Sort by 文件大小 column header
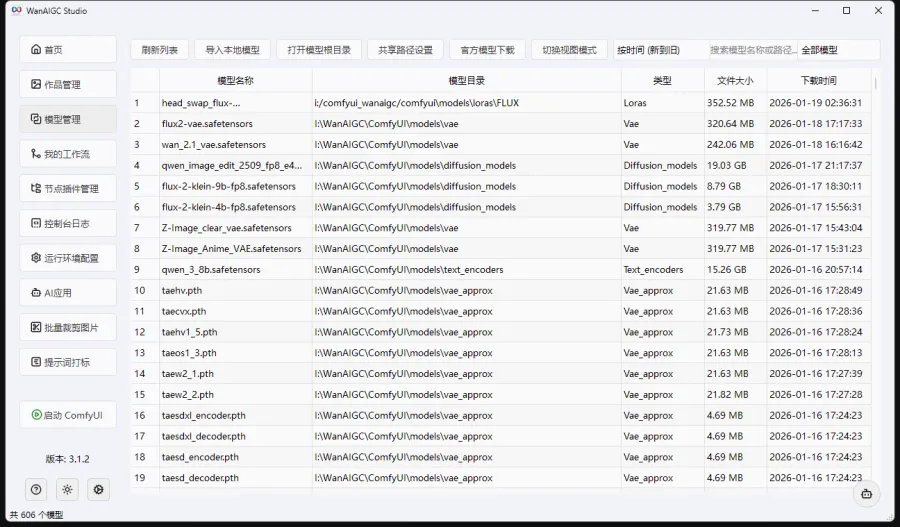900x527 pixels. point(735,80)
